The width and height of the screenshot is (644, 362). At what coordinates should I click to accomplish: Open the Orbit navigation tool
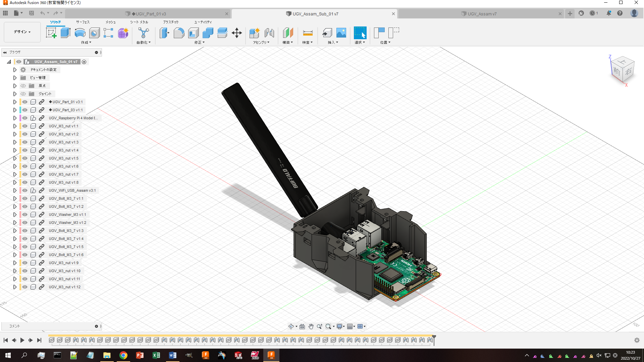tap(291, 326)
